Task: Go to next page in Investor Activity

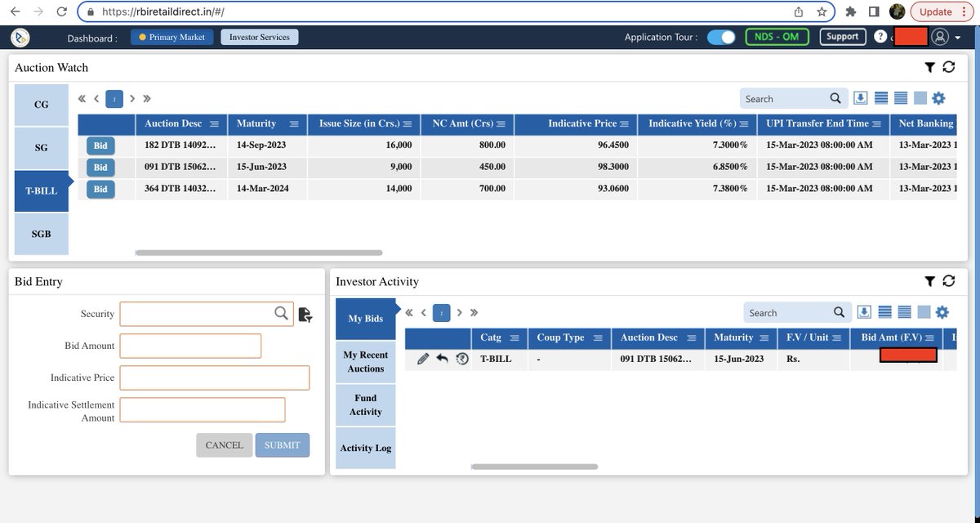Action: (460, 313)
